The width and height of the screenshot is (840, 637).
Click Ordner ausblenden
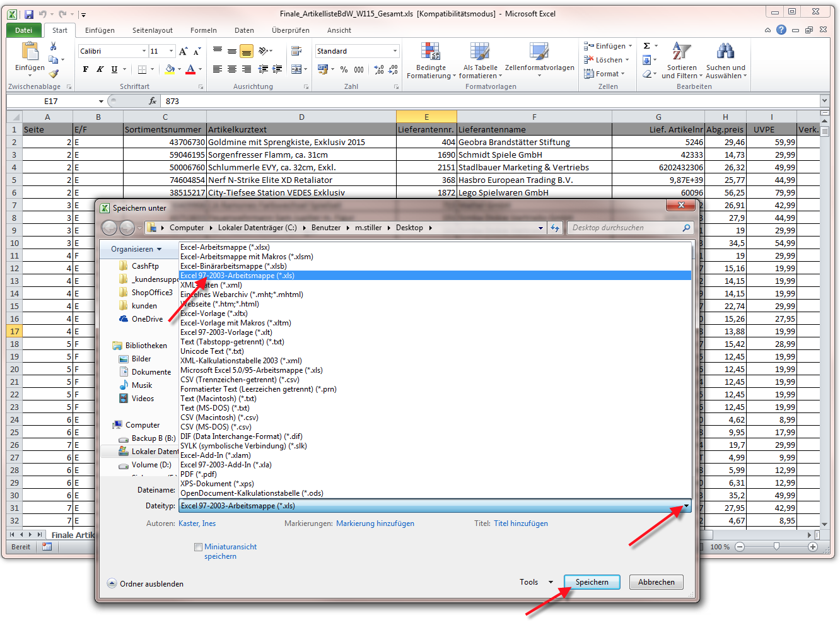(146, 584)
